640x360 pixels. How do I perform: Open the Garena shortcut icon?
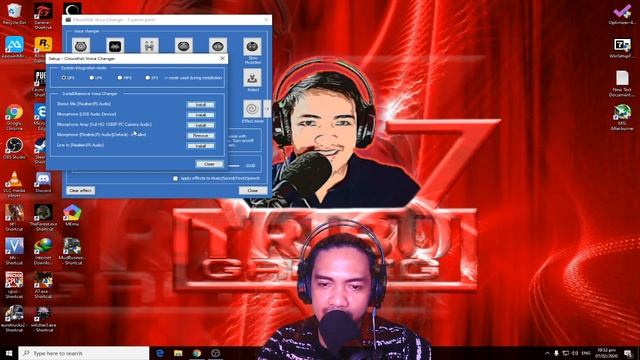[x=43, y=16]
